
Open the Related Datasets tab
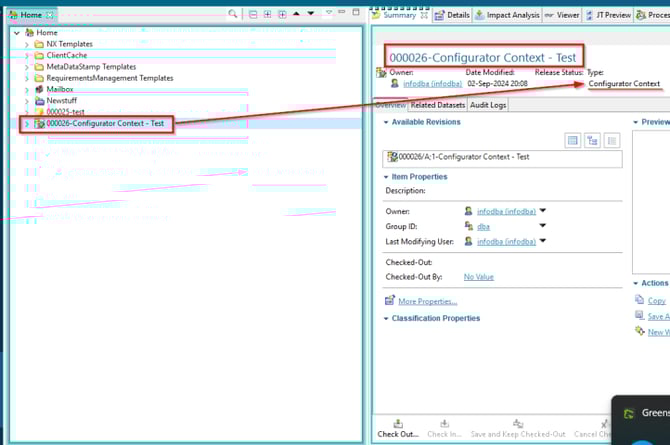coord(436,105)
